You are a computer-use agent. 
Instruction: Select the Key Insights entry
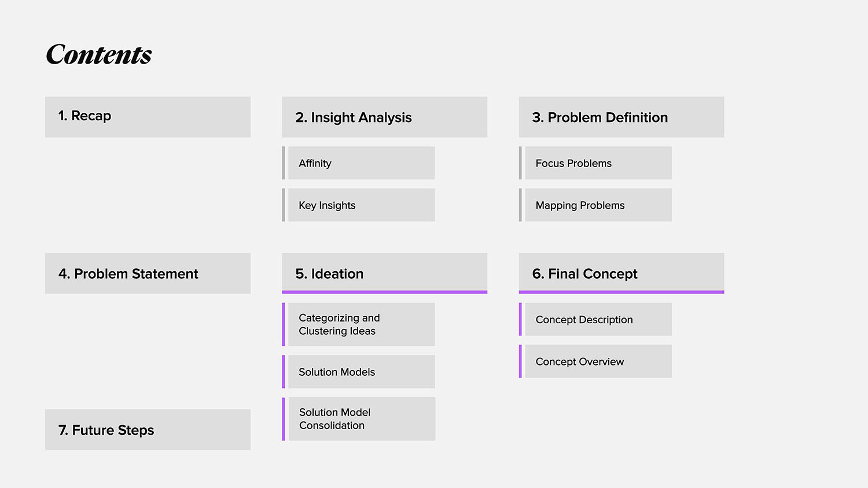click(x=361, y=205)
